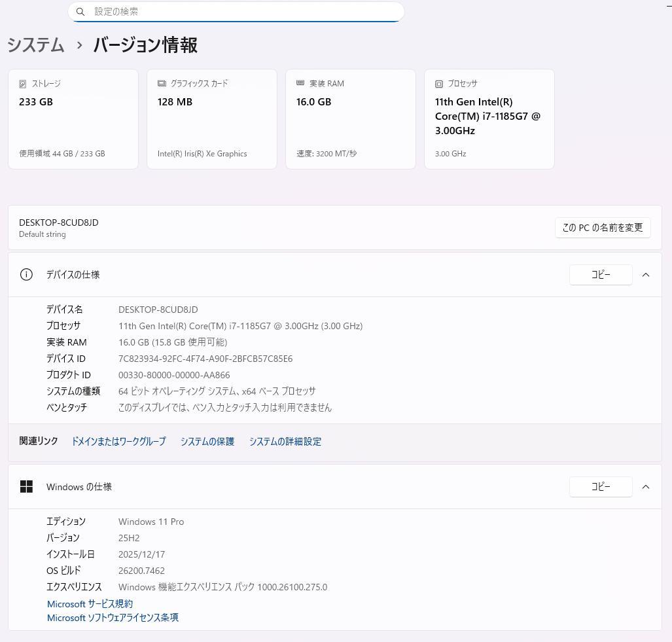This screenshot has height=642, width=672.
Task: Navigate back via the システム breadcrumb
Action: [35, 45]
